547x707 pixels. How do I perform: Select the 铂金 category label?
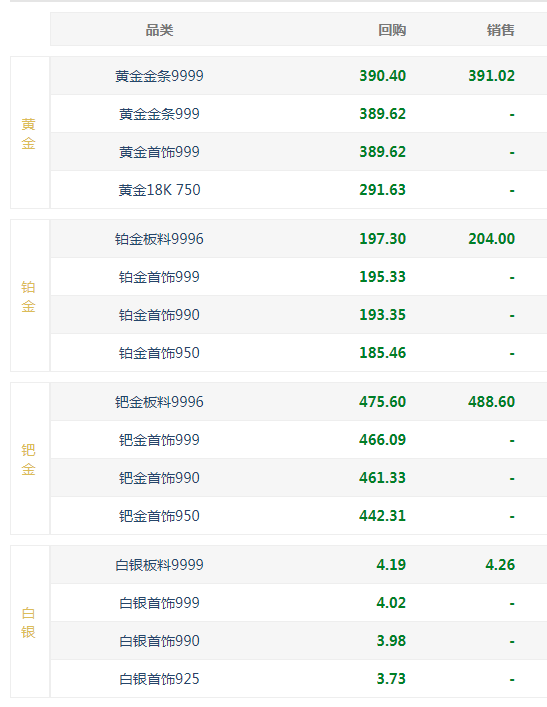pyautogui.click(x=28, y=297)
